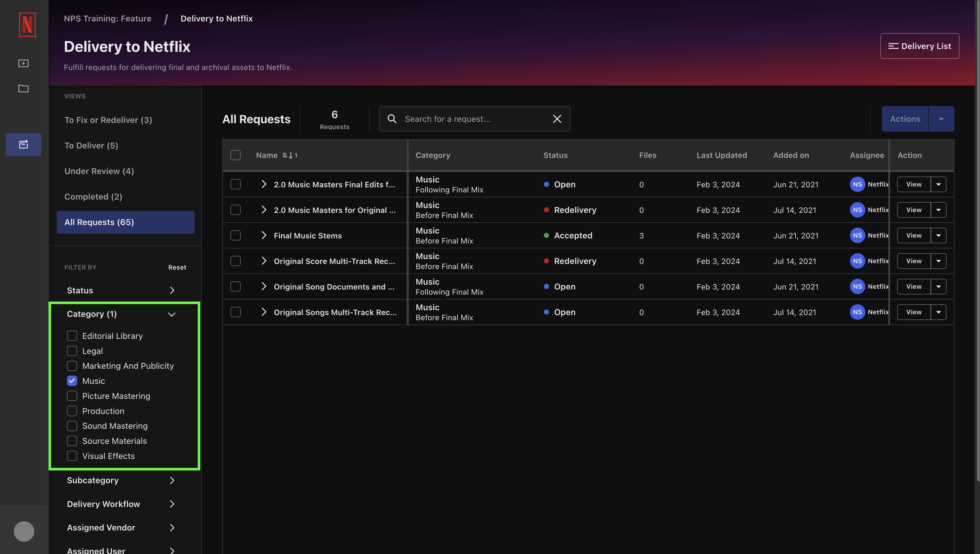The image size is (980, 554).
Task: Select the delivery sidebar icon
Action: point(24,145)
